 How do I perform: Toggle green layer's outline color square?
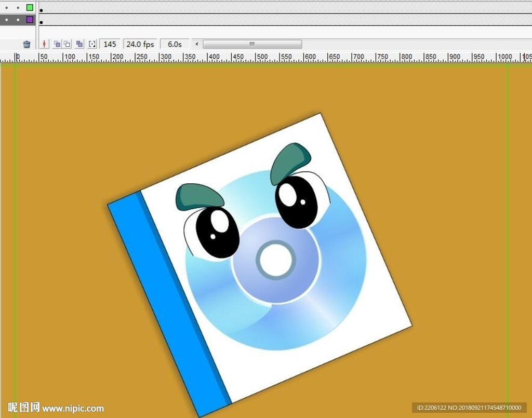click(x=30, y=7)
